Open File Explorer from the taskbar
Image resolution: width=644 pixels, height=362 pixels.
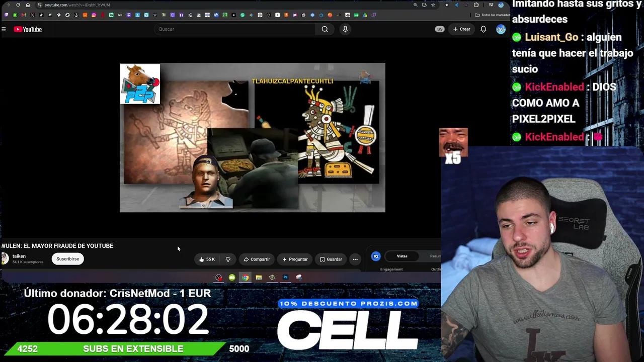pos(259,278)
